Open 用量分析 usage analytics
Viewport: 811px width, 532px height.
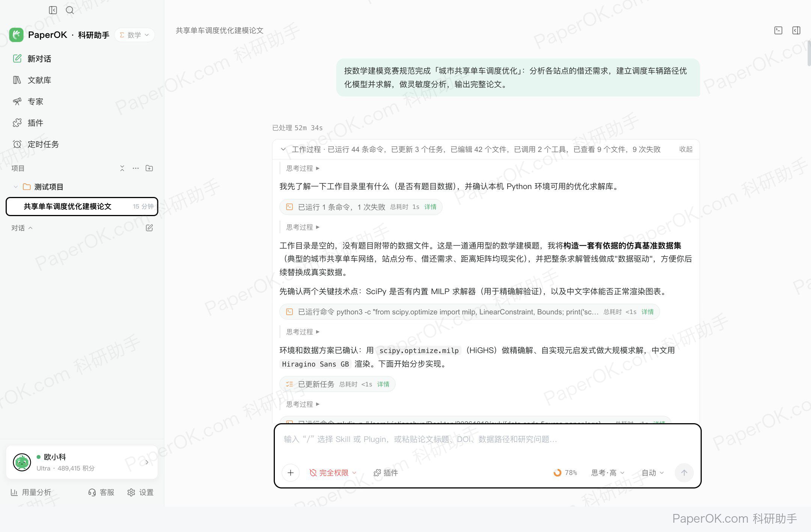point(31,492)
